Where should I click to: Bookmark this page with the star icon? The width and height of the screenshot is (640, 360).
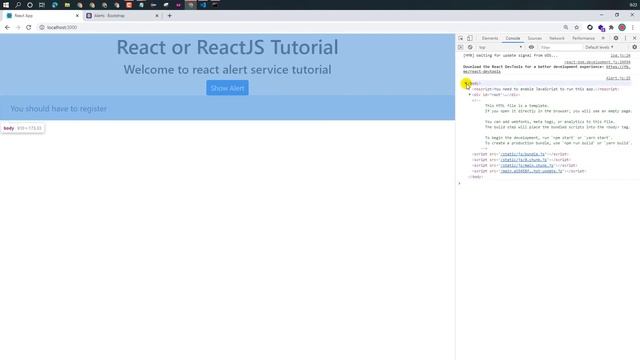[x=577, y=27]
